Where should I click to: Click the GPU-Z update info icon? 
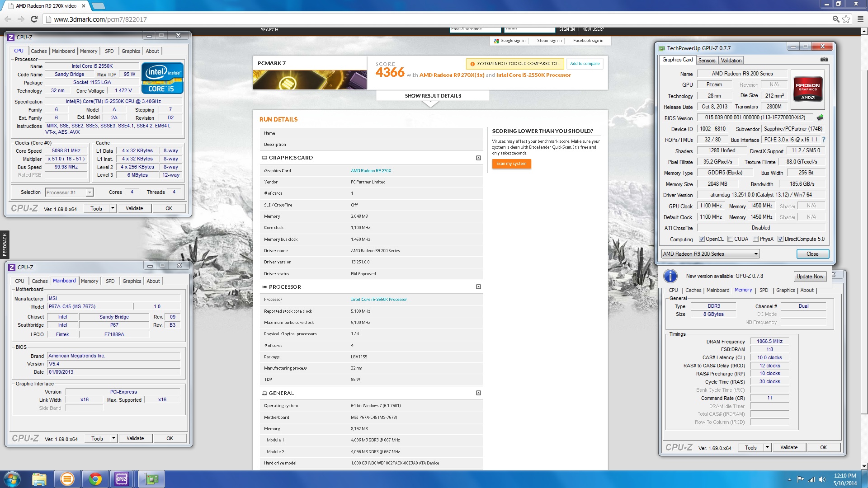tap(670, 276)
